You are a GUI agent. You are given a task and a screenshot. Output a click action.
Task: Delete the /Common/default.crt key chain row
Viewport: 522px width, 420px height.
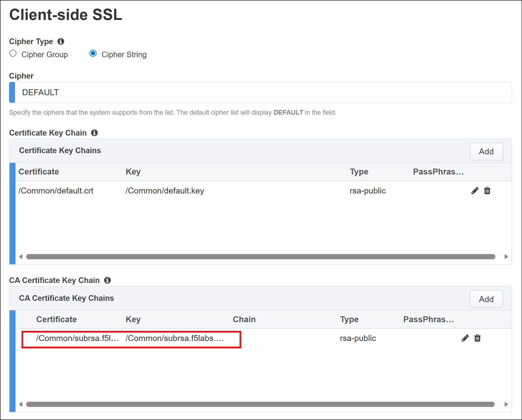[x=487, y=191]
